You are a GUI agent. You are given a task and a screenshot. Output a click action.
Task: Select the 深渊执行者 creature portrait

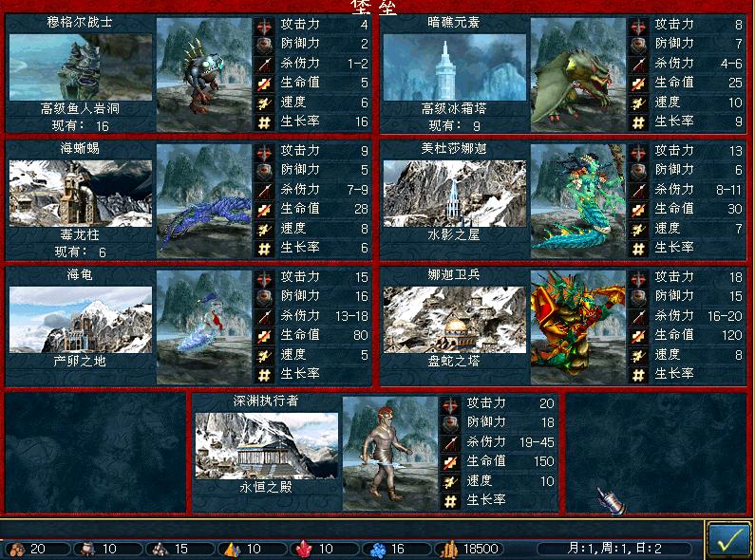[x=390, y=453]
